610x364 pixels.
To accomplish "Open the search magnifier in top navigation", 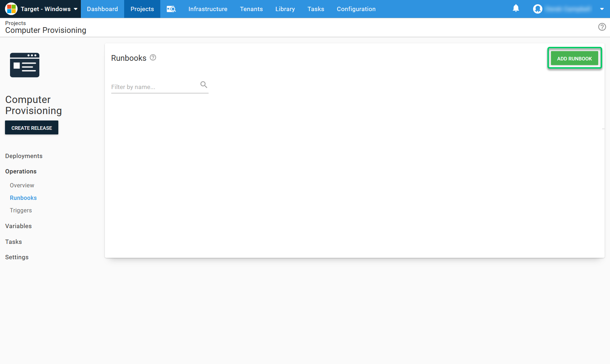I will (x=171, y=9).
